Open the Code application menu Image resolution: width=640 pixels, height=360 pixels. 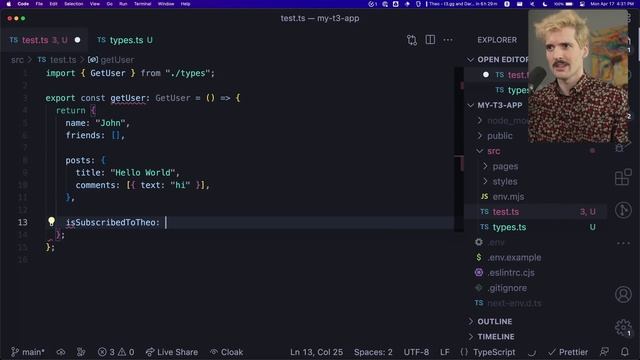point(23,4)
